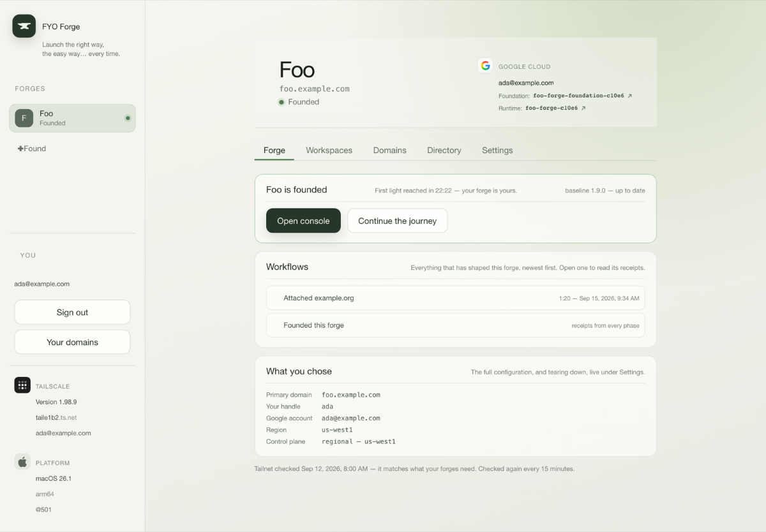Screen dimensions: 766x532
Task: Click the 'macOS 26.1' platform text
Action: (54, 478)
